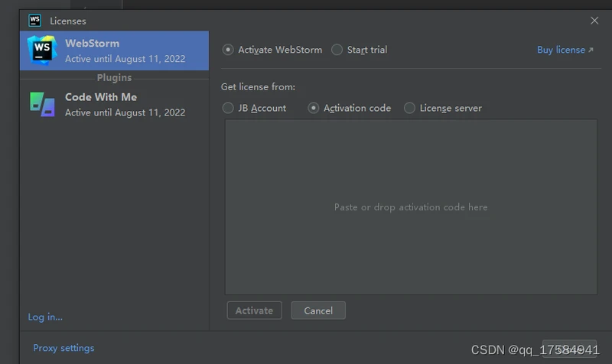Click inside the activation code paste area
This screenshot has height=364, width=612.
(410, 207)
